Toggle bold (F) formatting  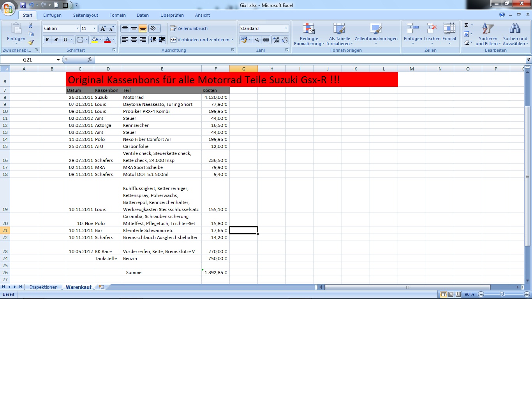(48, 40)
